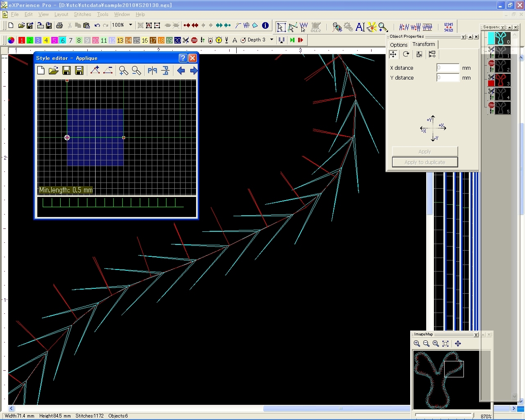Click the magnifier zoom tool in main toolbar
The height and width of the screenshot is (420, 525).
click(383, 27)
